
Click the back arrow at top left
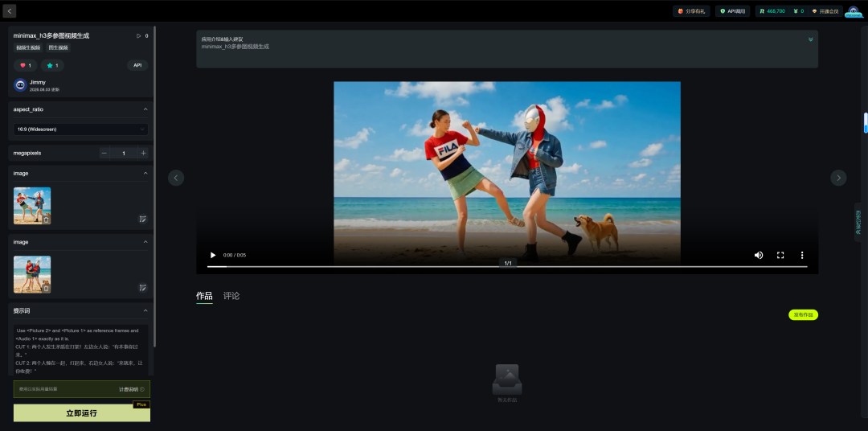(x=9, y=11)
